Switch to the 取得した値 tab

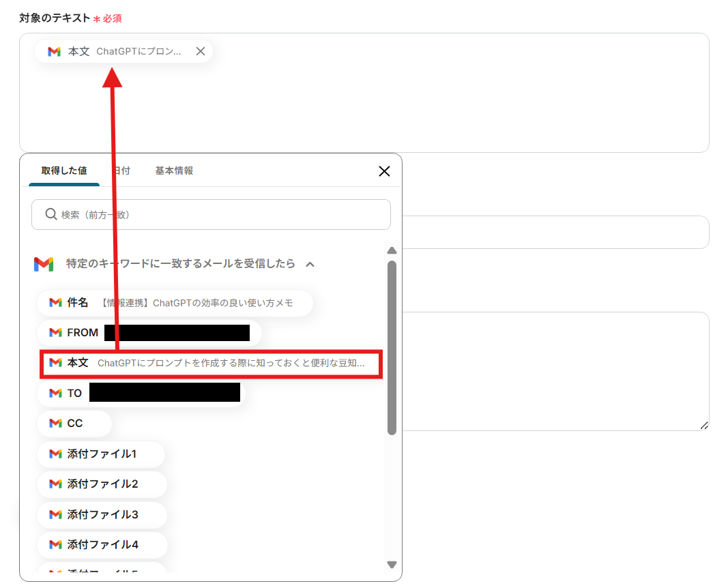64,171
